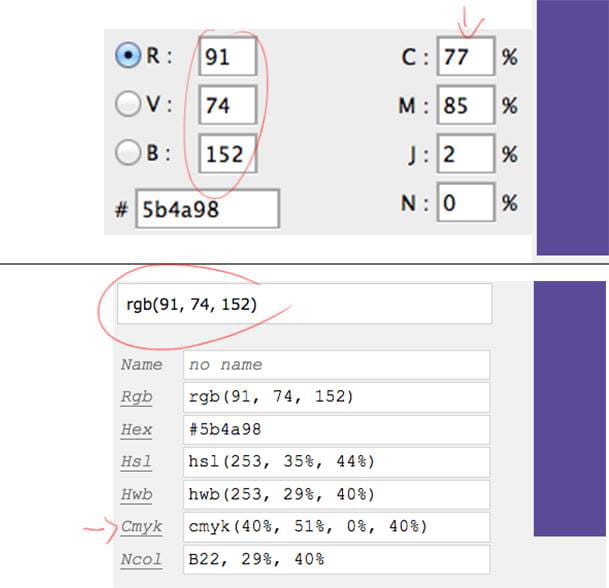Click the top rgb(91, 74, 152) input box
Screen dimensions: 609x588
click(305, 304)
